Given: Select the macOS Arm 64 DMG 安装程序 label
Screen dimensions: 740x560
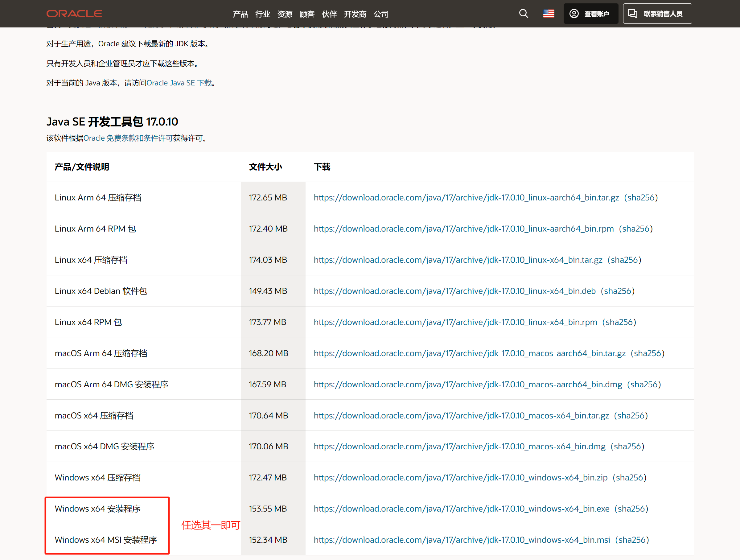Looking at the screenshot, I should click(x=111, y=384).
